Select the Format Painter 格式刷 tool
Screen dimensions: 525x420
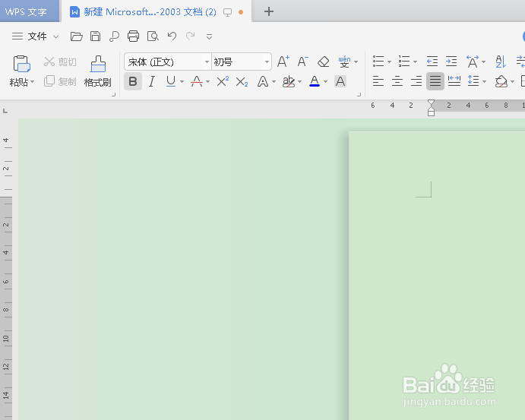coord(98,71)
